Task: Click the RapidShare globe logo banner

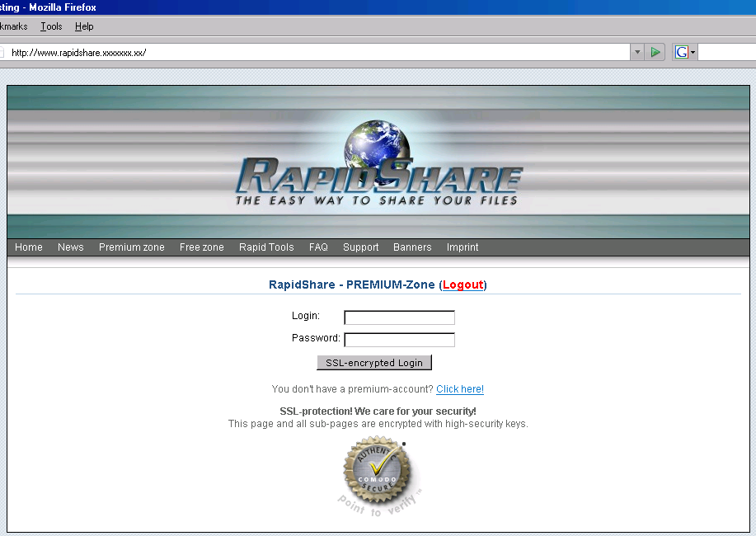Action: click(378, 162)
